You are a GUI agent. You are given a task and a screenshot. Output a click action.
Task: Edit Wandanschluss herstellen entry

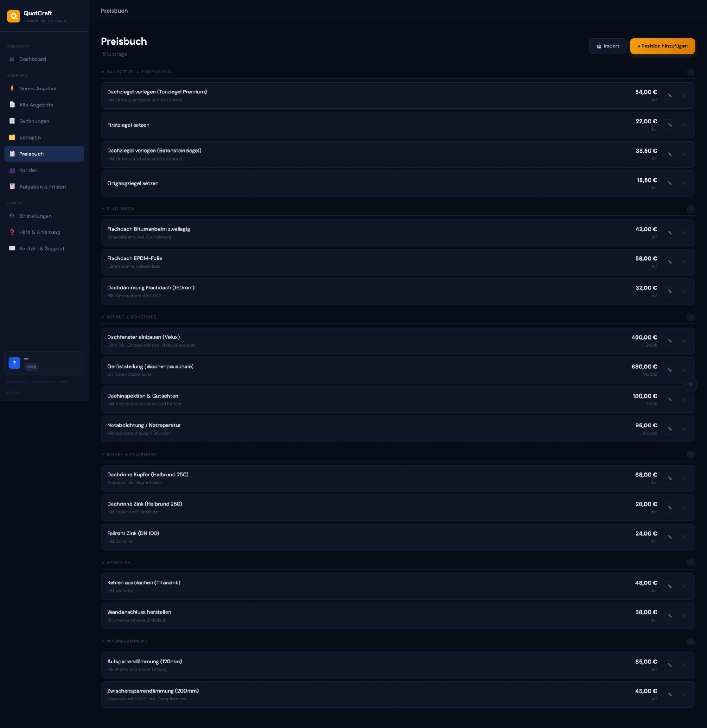[x=670, y=616]
